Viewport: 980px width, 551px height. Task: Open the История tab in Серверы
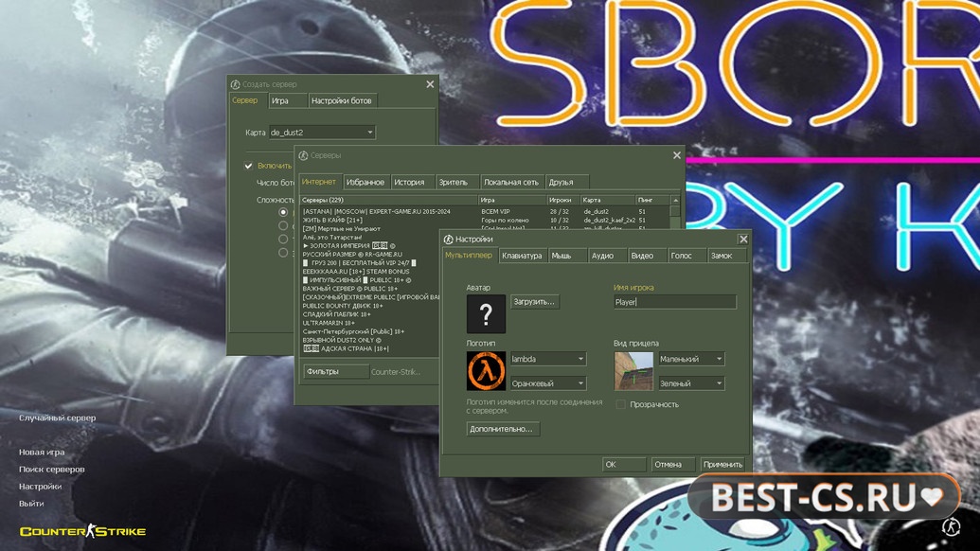413,182
